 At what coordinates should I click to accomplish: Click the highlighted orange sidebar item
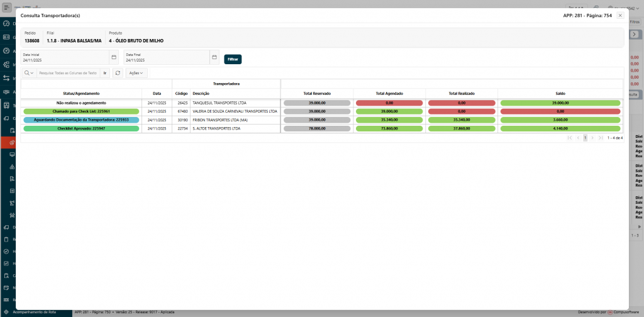pos(8,143)
